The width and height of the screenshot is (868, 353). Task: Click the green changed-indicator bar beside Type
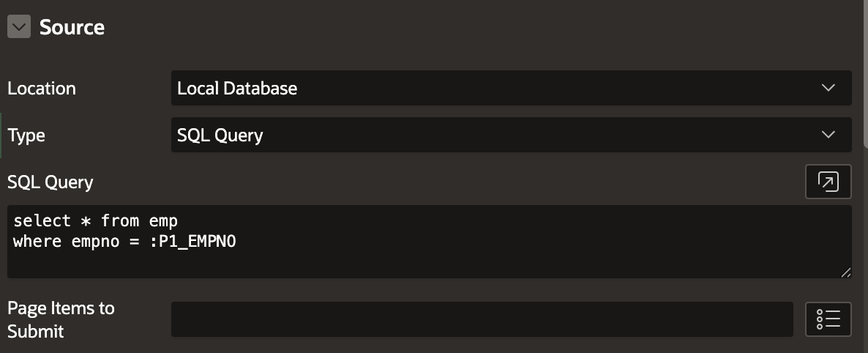tap(1, 135)
